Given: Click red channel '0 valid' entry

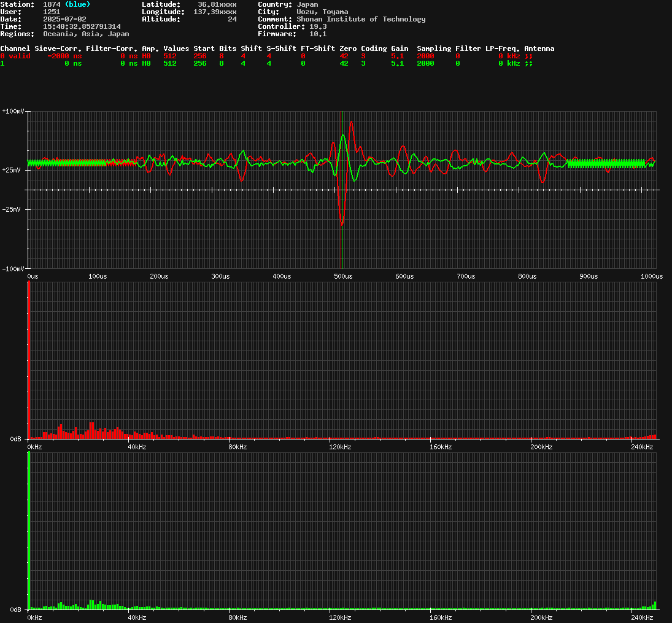Looking at the screenshot, I should tap(15, 56).
